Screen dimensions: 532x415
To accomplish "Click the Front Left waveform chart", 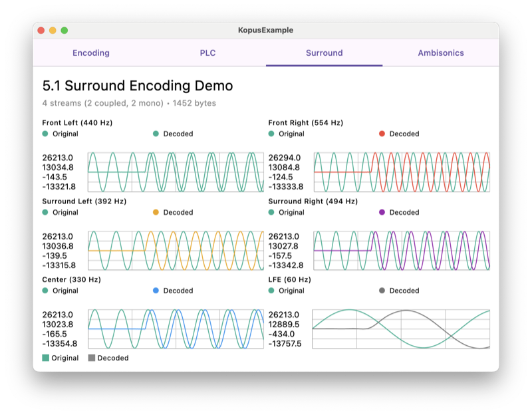I will (x=176, y=172).
